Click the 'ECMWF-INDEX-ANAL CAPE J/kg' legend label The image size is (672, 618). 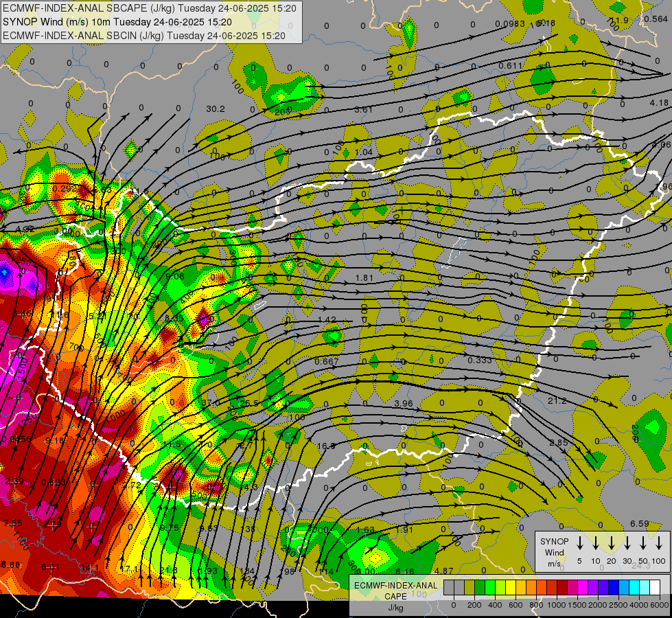coord(395,596)
